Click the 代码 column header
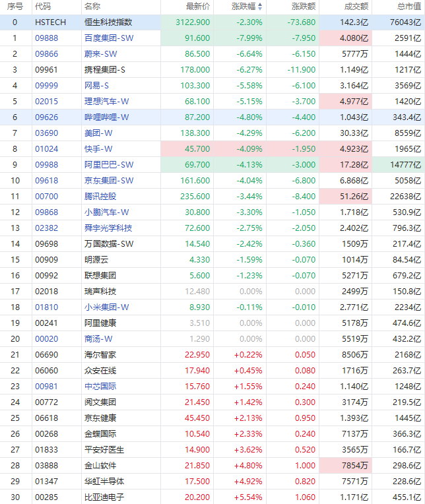The width and height of the screenshot is (425, 504). click(x=43, y=7)
